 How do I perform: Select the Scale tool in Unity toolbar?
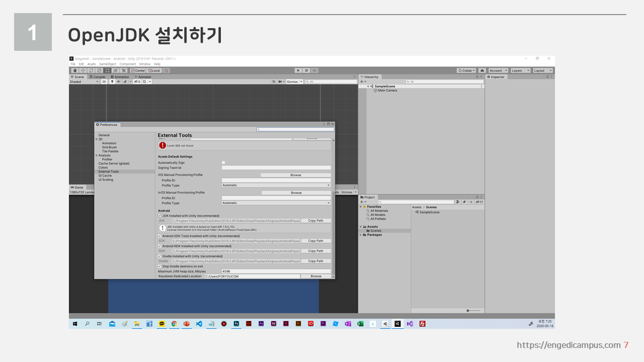tap(99, 70)
